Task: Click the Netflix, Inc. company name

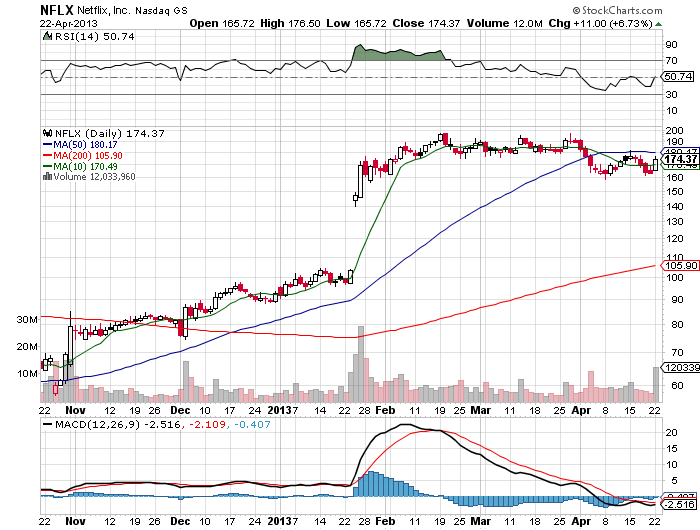Action: [104, 10]
